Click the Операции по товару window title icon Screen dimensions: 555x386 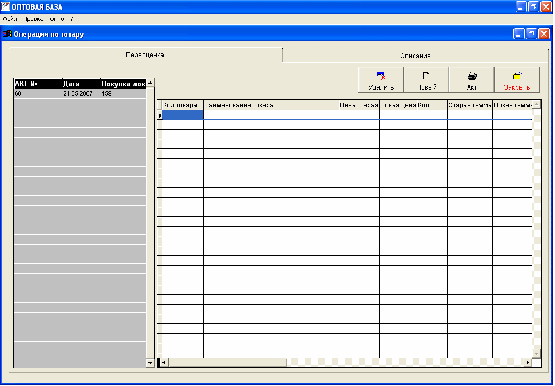click(7, 34)
